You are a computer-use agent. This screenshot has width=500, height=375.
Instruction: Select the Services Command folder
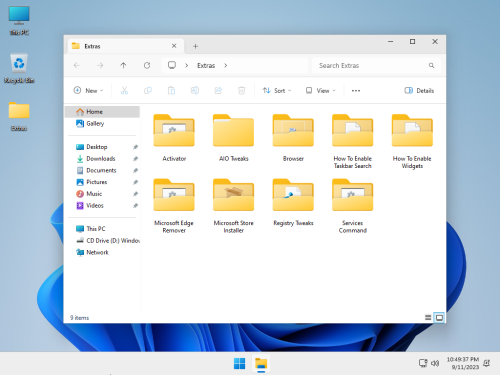[353, 206]
